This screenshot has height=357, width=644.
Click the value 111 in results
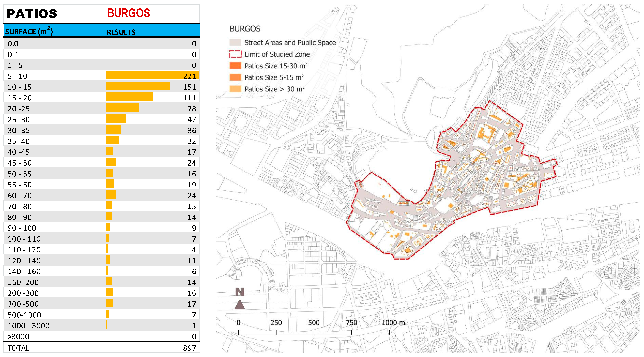click(x=189, y=98)
